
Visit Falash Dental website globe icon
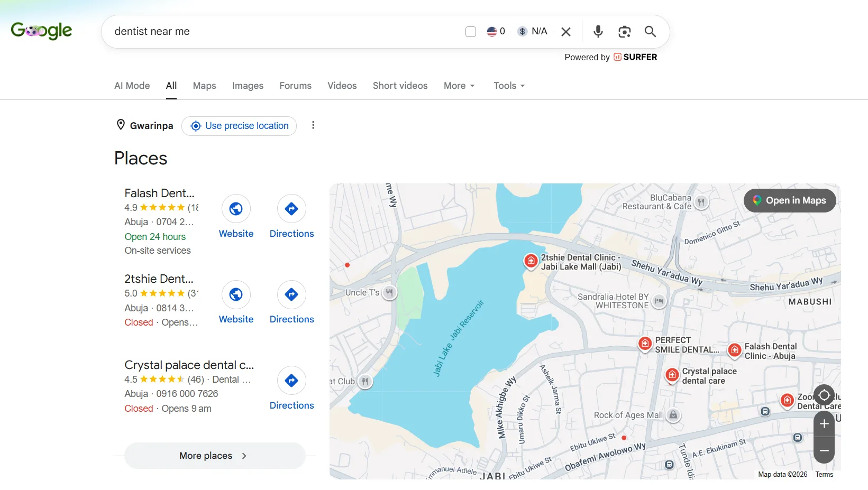tap(236, 209)
